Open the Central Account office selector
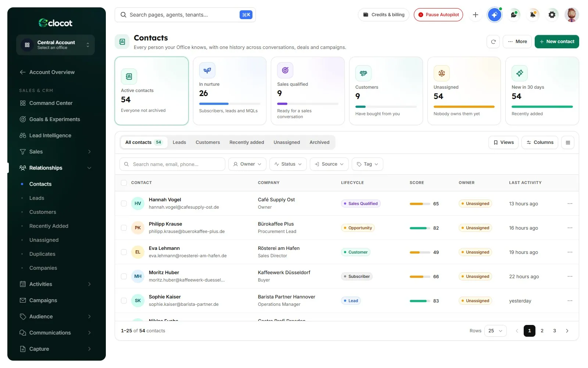The width and height of the screenshot is (588, 368). [55, 45]
